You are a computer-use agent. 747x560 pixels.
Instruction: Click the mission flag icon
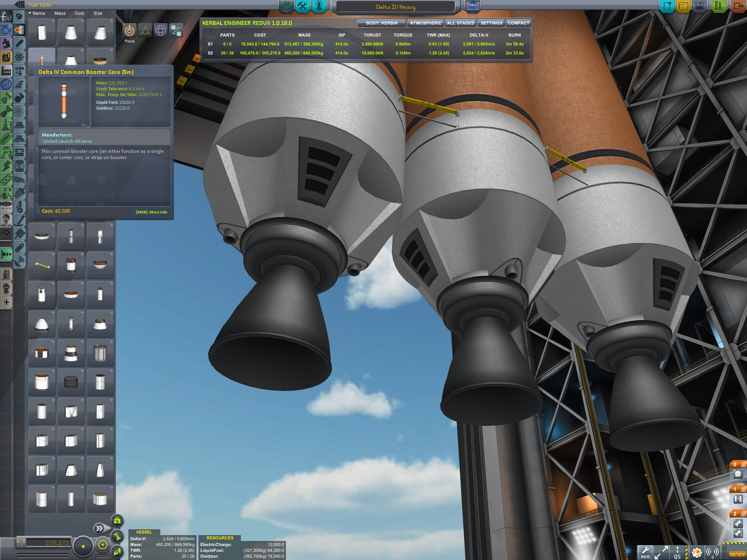[x=473, y=6]
